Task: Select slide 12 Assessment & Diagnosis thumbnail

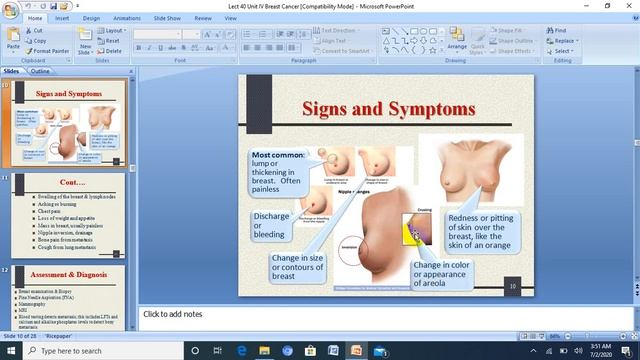Action: (68, 297)
